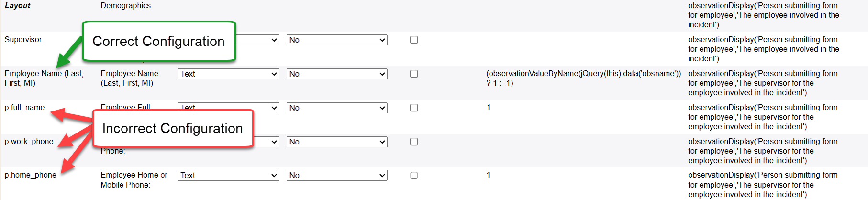Viewport: 868px width, 200px height.
Task: Check the Supervisor row checkbox
Action: (x=414, y=40)
